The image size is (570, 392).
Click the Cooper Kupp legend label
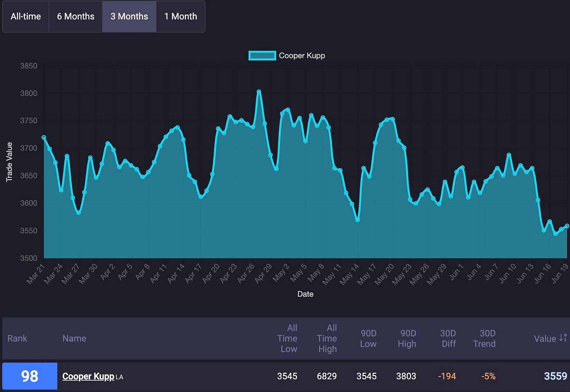(x=302, y=56)
